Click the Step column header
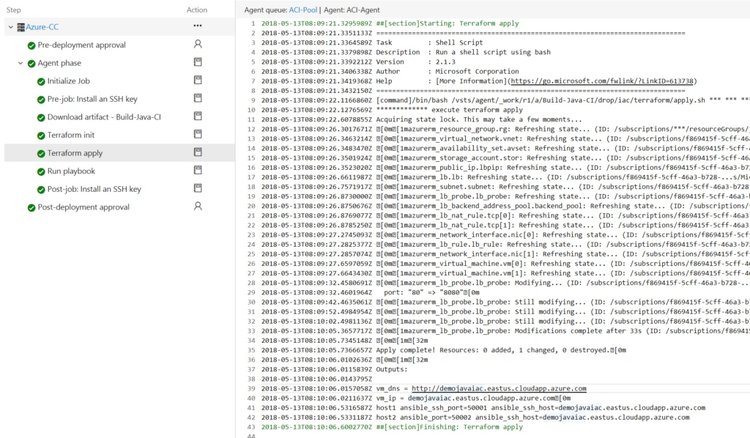Image resolution: width=750 pixels, height=438 pixels. [x=13, y=10]
